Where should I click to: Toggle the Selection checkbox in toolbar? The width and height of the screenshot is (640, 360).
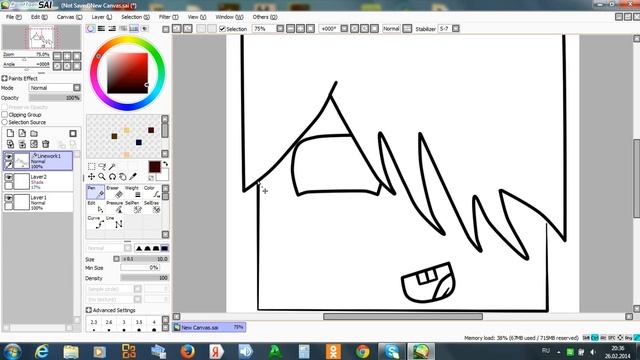pos(222,29)
